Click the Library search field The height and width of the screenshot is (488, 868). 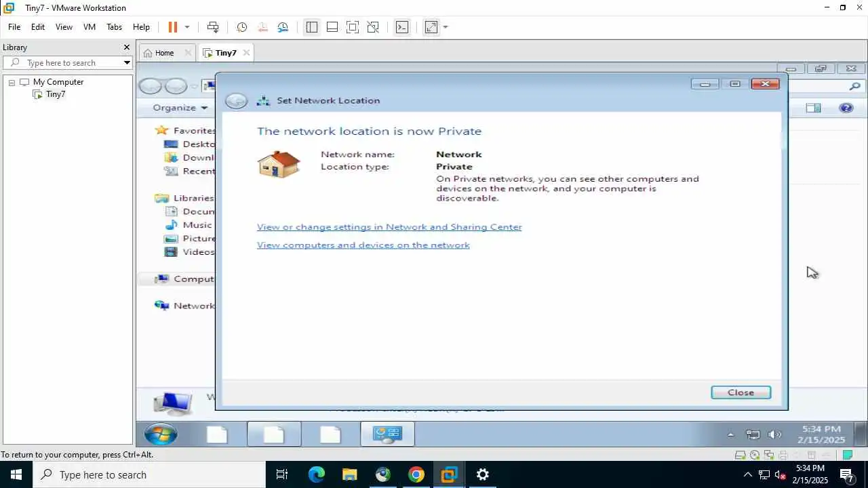(68, 62)
